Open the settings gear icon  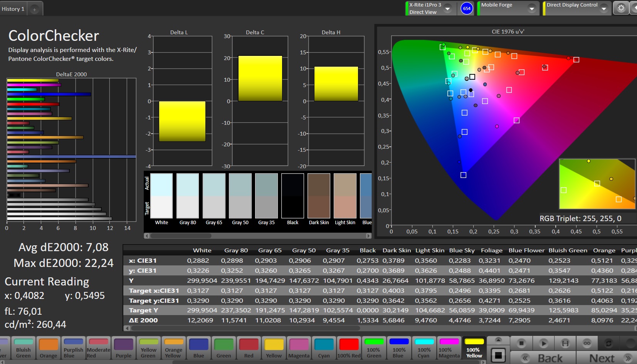[621, 8]
